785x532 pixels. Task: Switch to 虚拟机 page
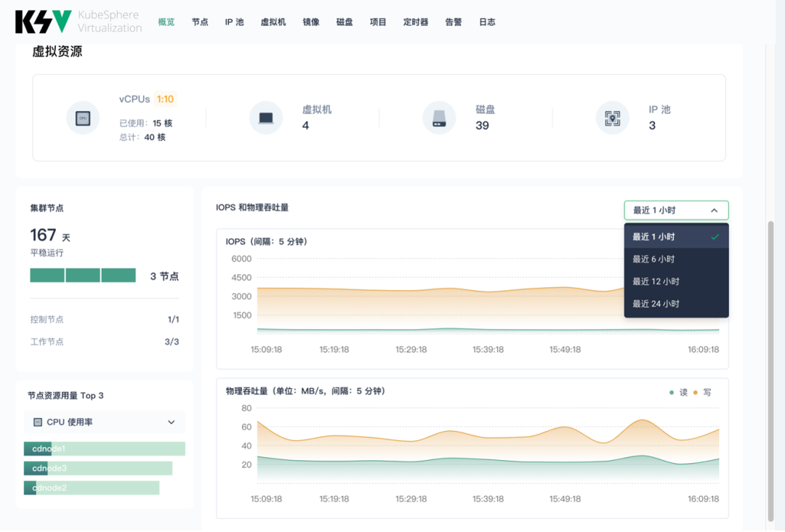click(x=273, y=22)
